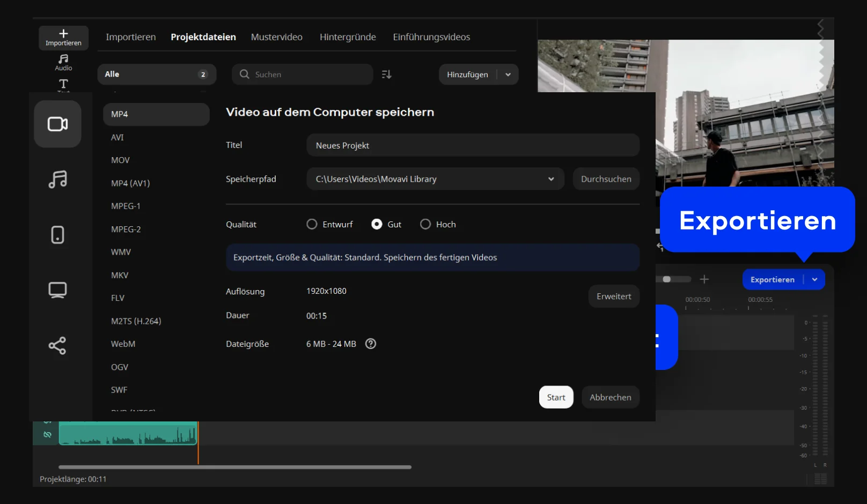Open the audio export music note icon
The width and height of the screenshot is (867, 504).
[x=57, y=179]
